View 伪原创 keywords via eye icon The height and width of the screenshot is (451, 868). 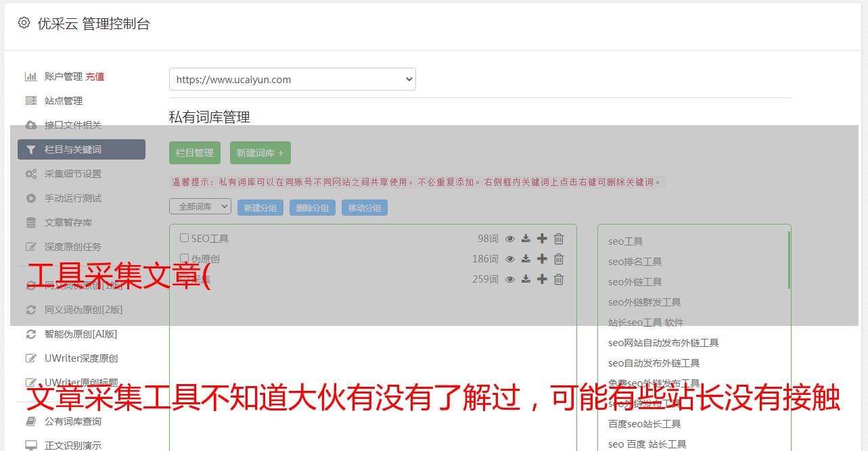(510, 259)
